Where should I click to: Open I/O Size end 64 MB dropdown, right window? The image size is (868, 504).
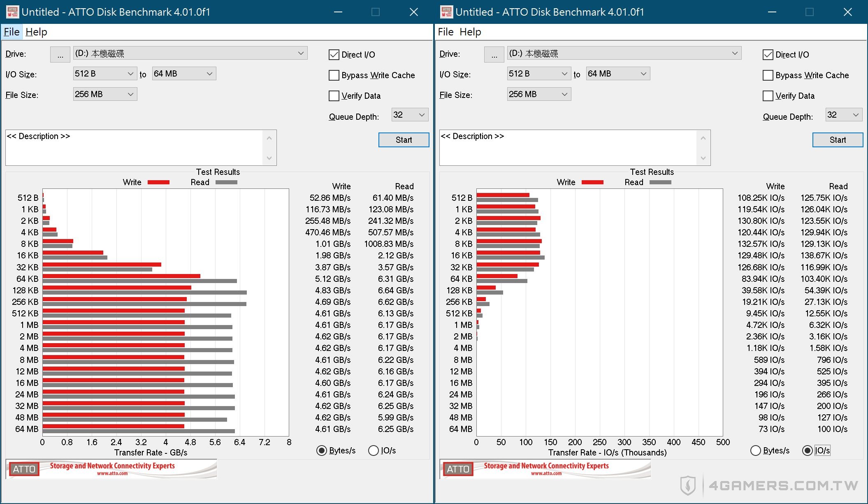(x=618, y=74)
